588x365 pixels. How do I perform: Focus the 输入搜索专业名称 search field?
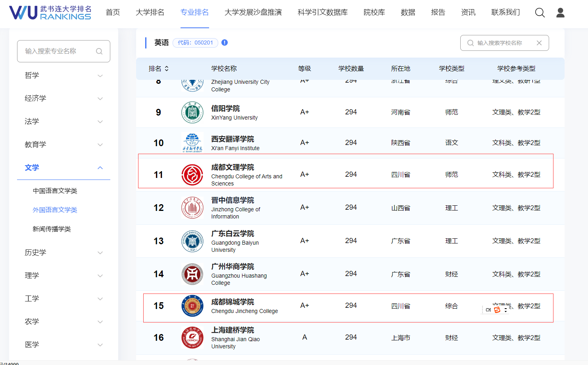tap(60, 51)
